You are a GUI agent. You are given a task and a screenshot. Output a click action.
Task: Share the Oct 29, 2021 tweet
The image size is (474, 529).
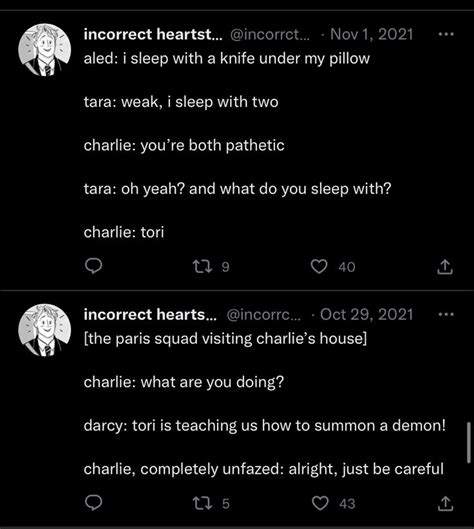tap(445, 503)
